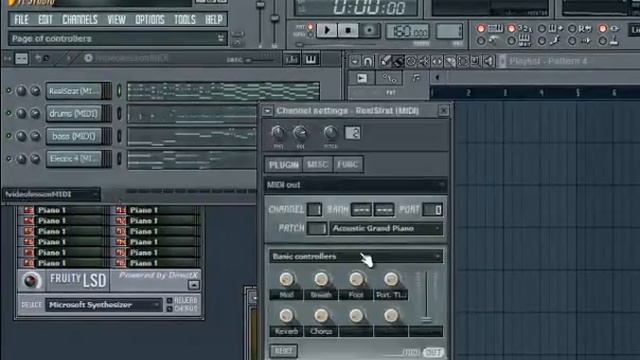This screenshot has width=640, height=360.
Task: Open the TOOLS menu
Action: 184,19
